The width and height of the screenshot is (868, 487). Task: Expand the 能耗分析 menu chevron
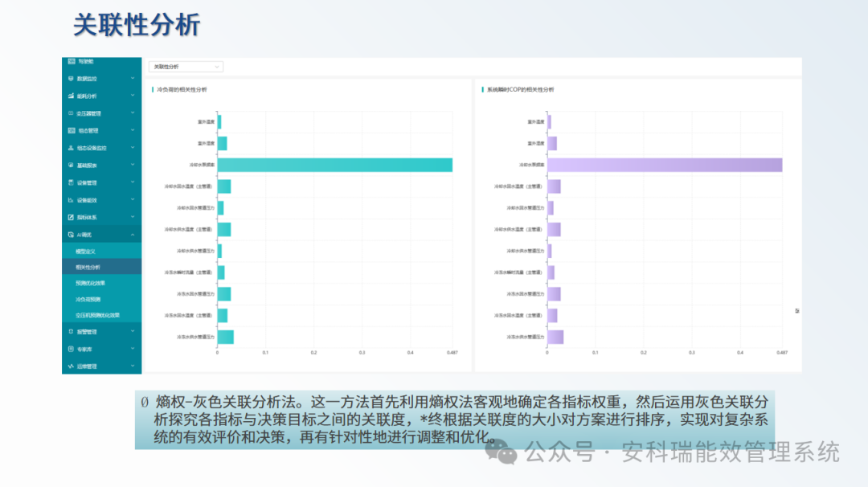[133, 96]
